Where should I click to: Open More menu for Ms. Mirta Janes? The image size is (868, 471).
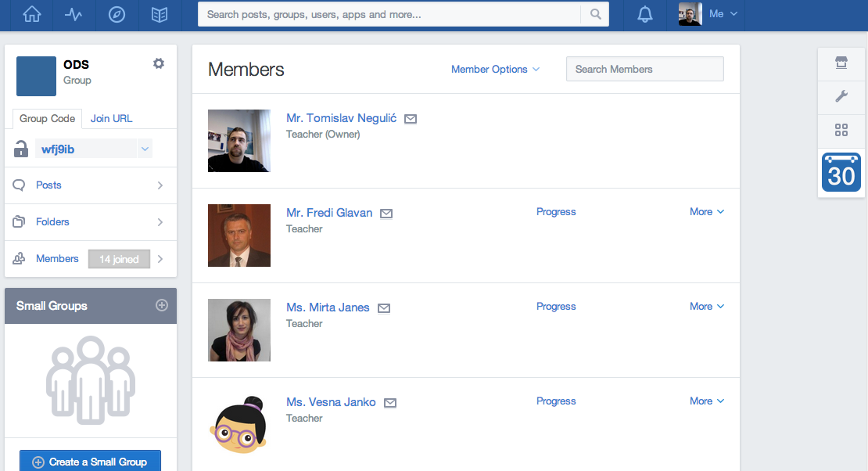(707, 307)
